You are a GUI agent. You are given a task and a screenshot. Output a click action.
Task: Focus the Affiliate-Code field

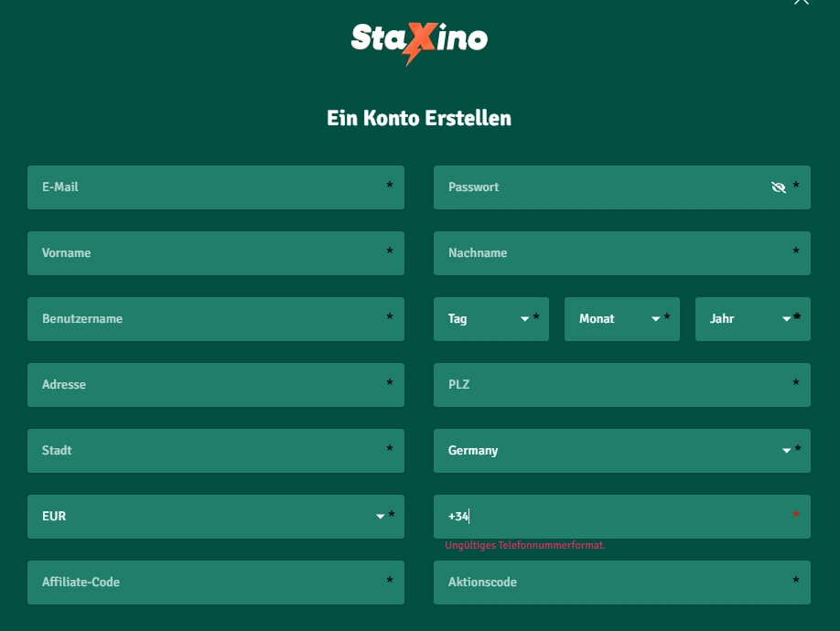[x=216, y=583]
